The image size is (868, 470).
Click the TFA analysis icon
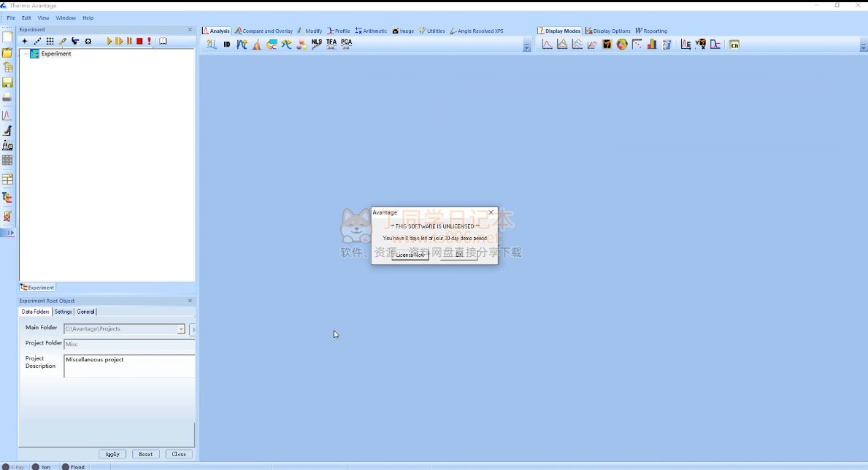tap(331, 45)
